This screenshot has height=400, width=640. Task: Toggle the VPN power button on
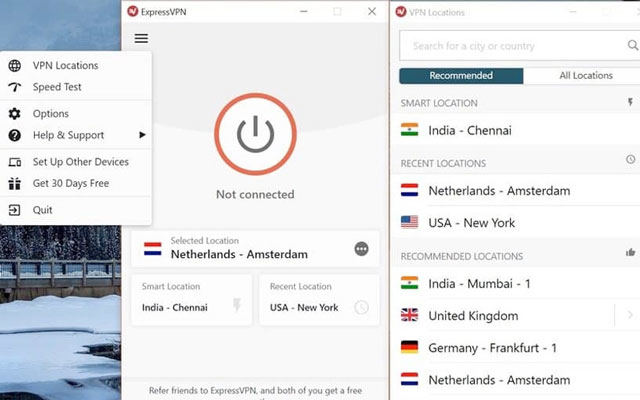pyautogui.click(x=256, y=134)
